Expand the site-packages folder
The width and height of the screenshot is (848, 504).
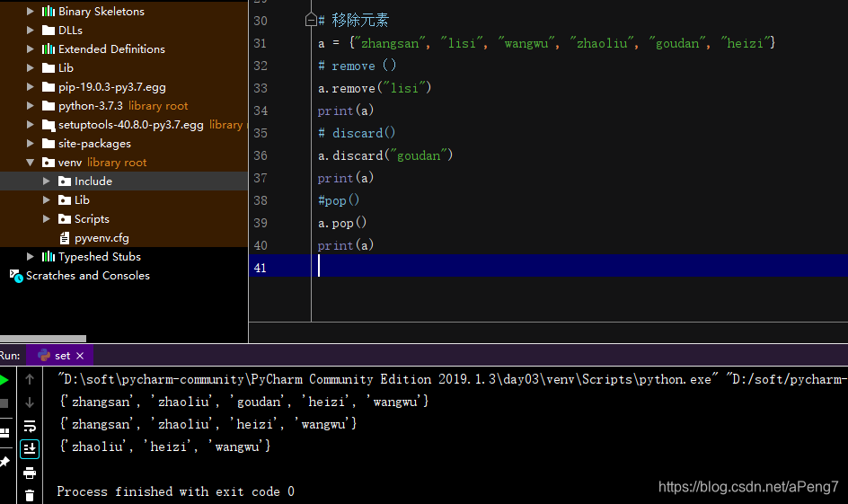pyautogui.click(x=31, y=144)
